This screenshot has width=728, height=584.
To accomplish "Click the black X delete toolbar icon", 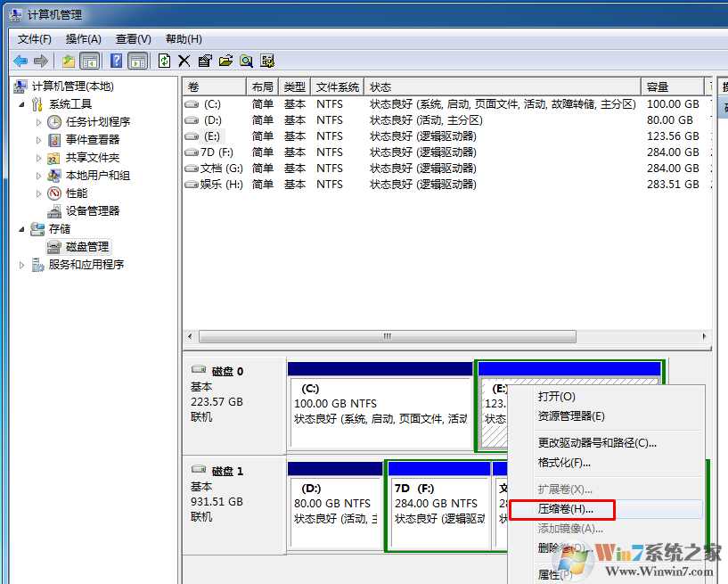I will click(x=184, y=61).
